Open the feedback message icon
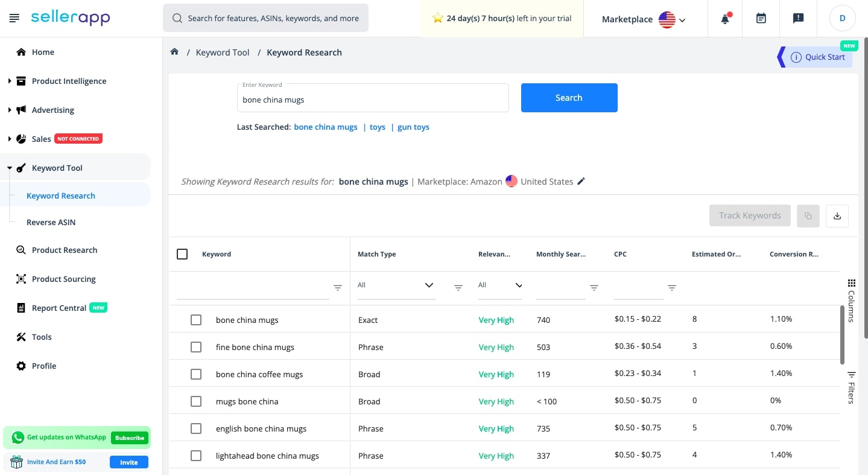The image size is (868, 475). [798, 19]
